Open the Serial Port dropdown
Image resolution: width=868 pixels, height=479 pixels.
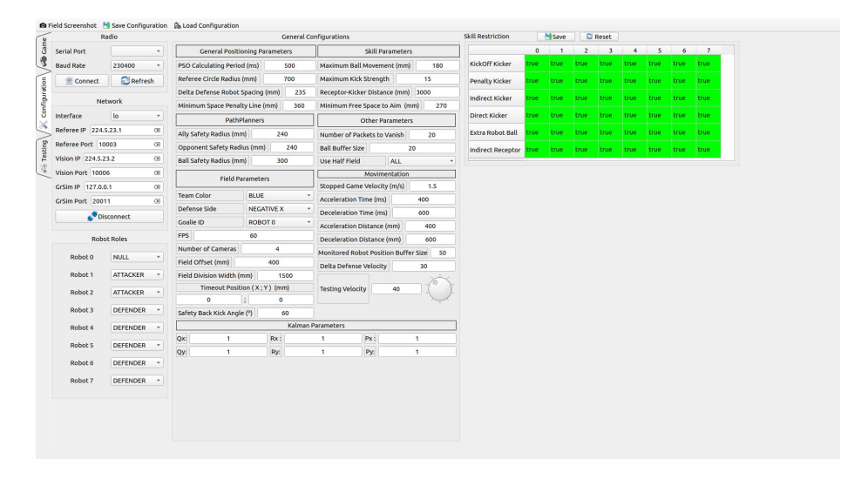[x=137, y=51]
